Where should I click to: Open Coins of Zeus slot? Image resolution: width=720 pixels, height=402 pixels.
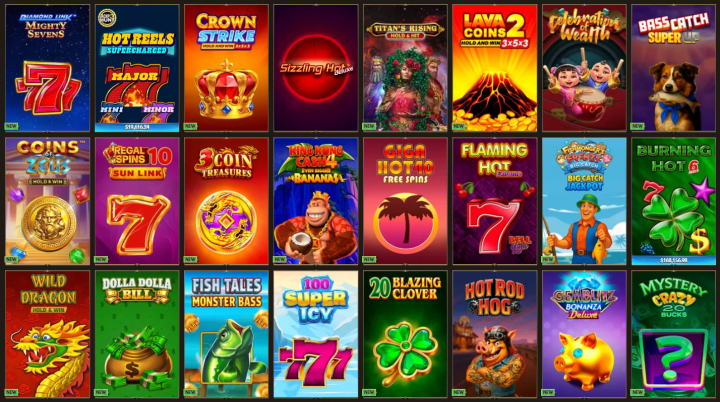(x=47, y=201)
